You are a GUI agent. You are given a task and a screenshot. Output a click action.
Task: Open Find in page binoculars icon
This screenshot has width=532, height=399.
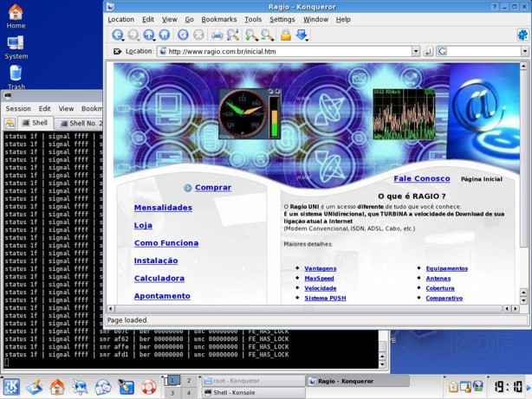(233, 35)
